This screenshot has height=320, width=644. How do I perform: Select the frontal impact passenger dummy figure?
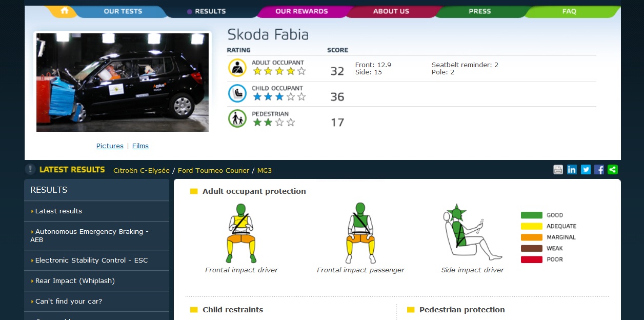pyautogui.click(x=360, y=233)
